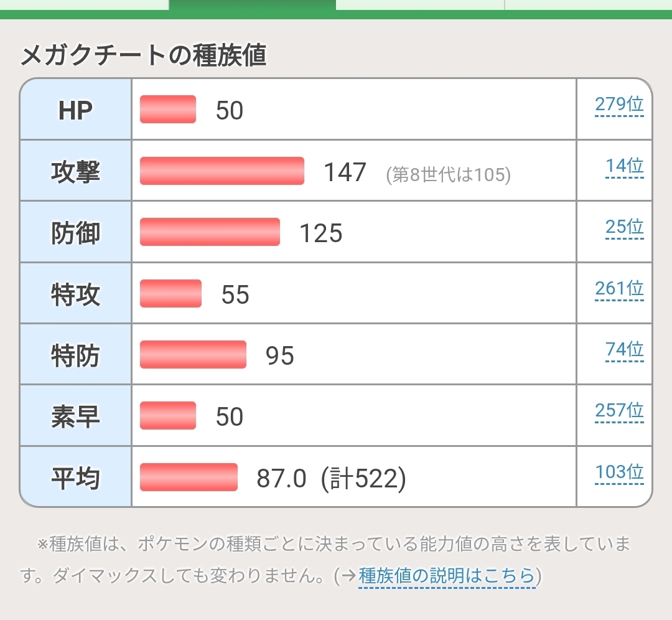Click the 特攻 row label cell
The image size is (672, 620).
(x=76, y=294)
